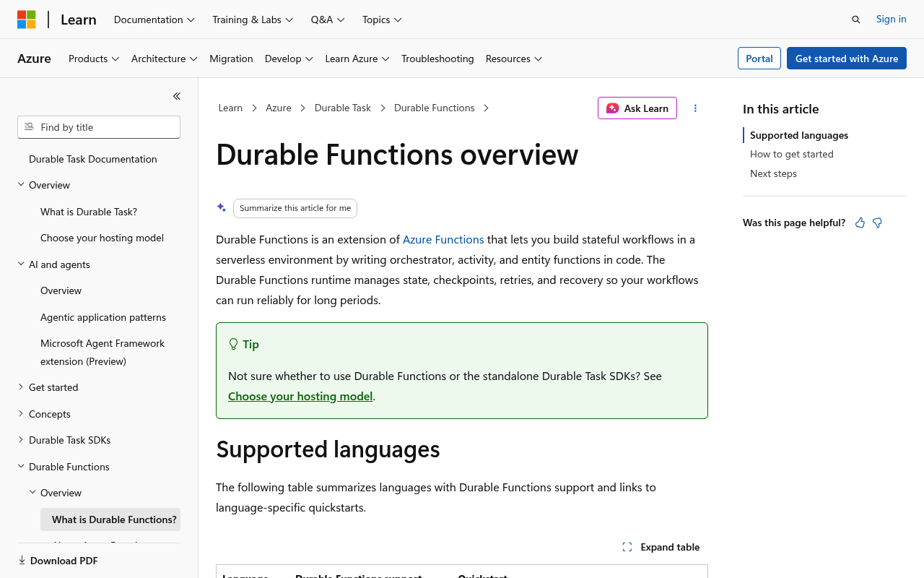Select What is Durable Functions? item
This screenshot has height=578, width=924.
(110, 519)
